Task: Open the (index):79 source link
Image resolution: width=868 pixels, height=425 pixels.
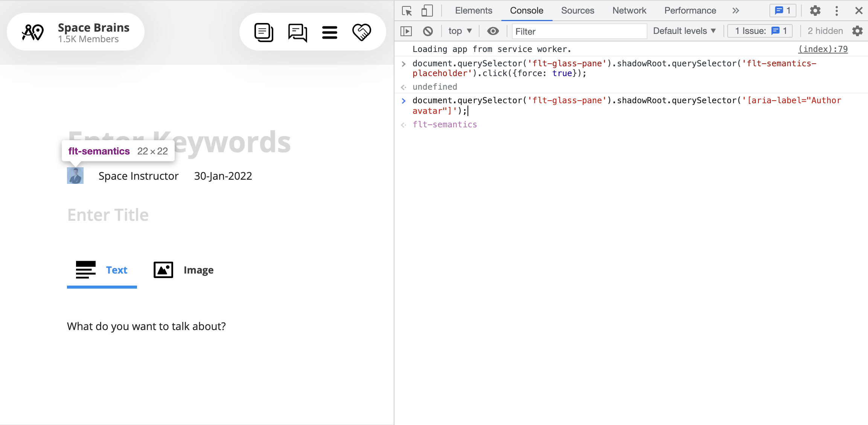Action: (823, 49)
